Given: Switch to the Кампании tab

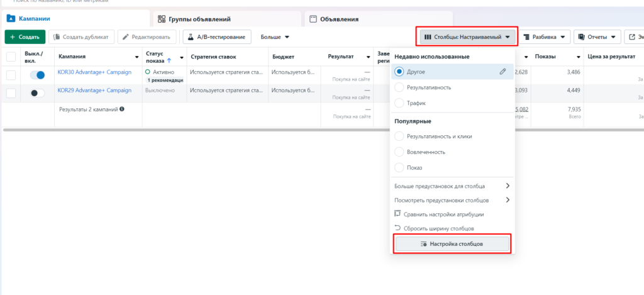Looking at the screenshot, I should coord(75,18).
